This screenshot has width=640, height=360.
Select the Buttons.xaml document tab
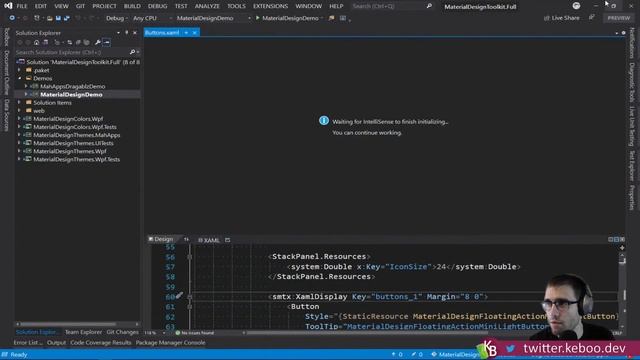(x=162, y=33)
